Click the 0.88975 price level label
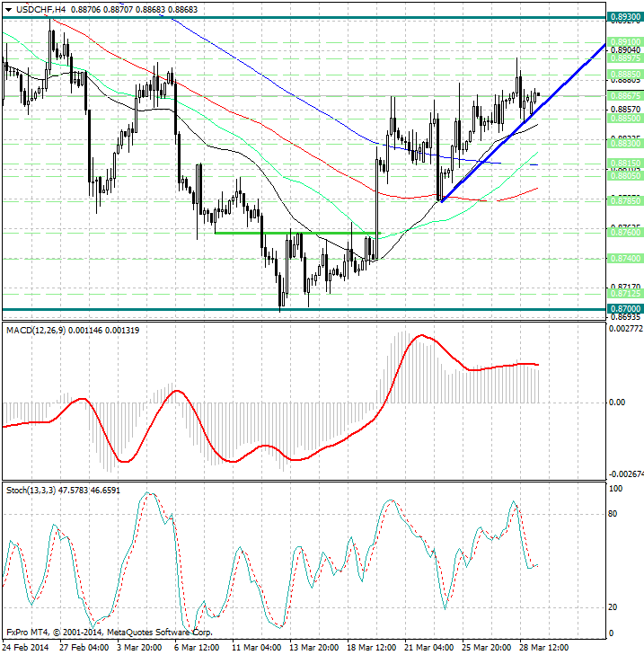This screenshot has height=655, width=644. [x=625, y=58]
